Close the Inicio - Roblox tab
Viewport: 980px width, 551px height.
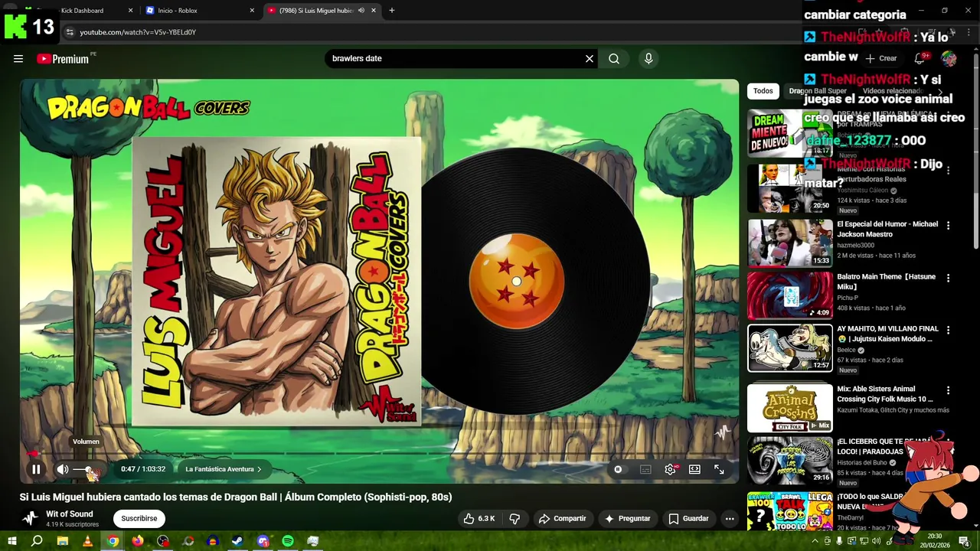(252, 11)
